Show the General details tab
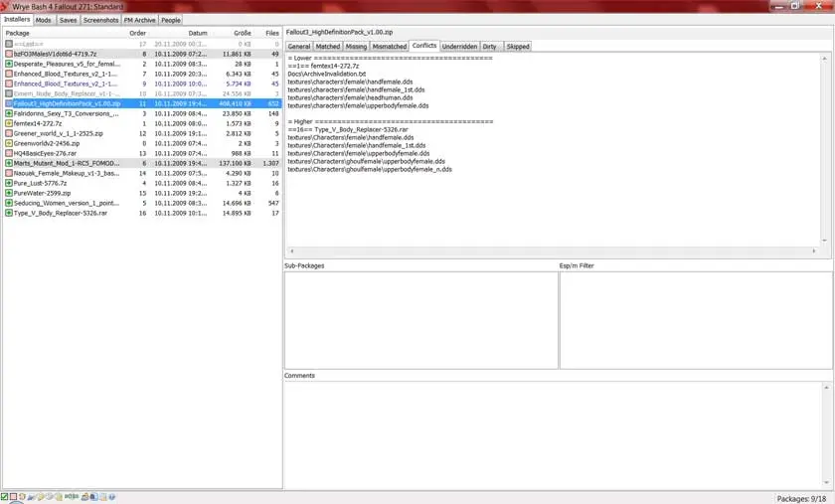The image size is (835, 504). click(x=299, y=47)
